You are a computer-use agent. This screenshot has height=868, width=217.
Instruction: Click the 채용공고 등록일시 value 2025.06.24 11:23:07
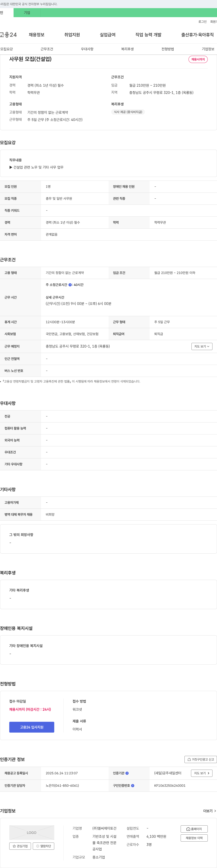[x=62, y=773]
